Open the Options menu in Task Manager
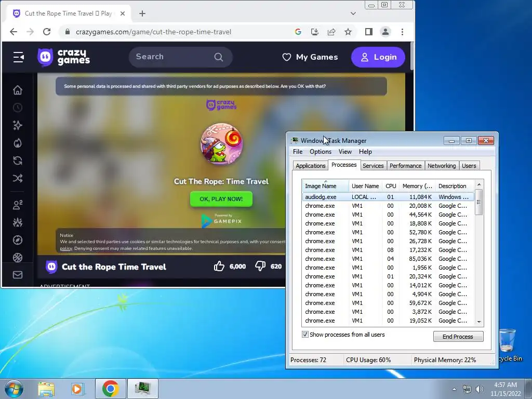The height and width of the screenshot is (399, 532). [320, 152]
